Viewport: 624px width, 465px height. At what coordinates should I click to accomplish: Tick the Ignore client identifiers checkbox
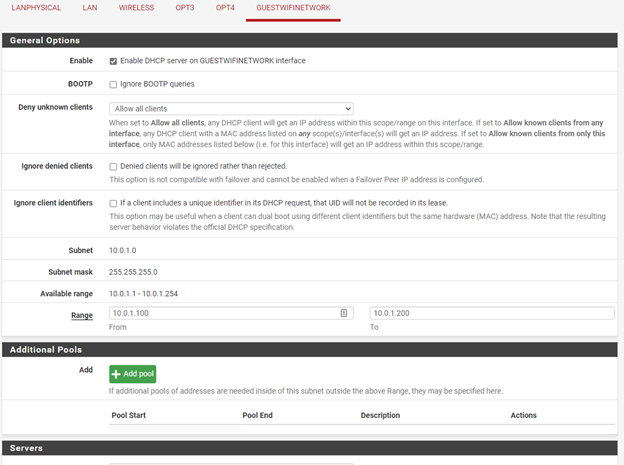point(113,203)
